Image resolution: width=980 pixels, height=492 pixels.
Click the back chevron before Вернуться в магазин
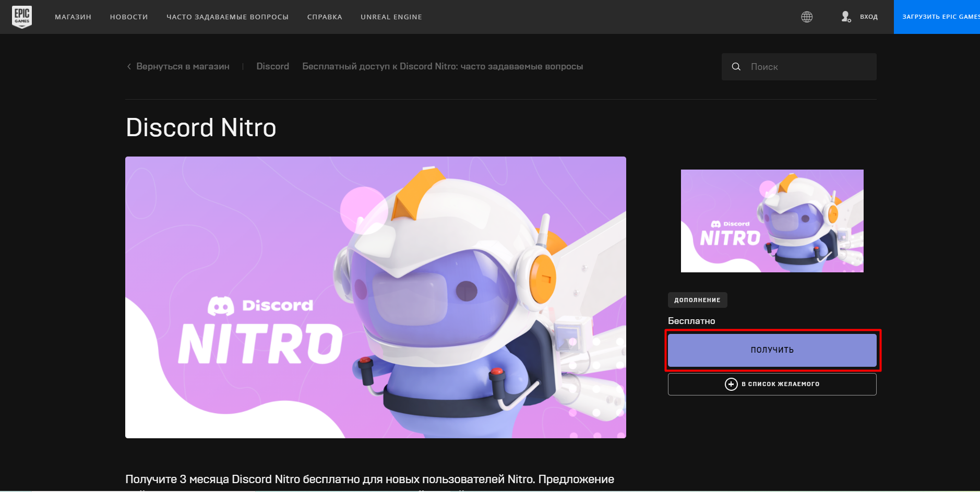pyautogui.click(x=129, y=66)
